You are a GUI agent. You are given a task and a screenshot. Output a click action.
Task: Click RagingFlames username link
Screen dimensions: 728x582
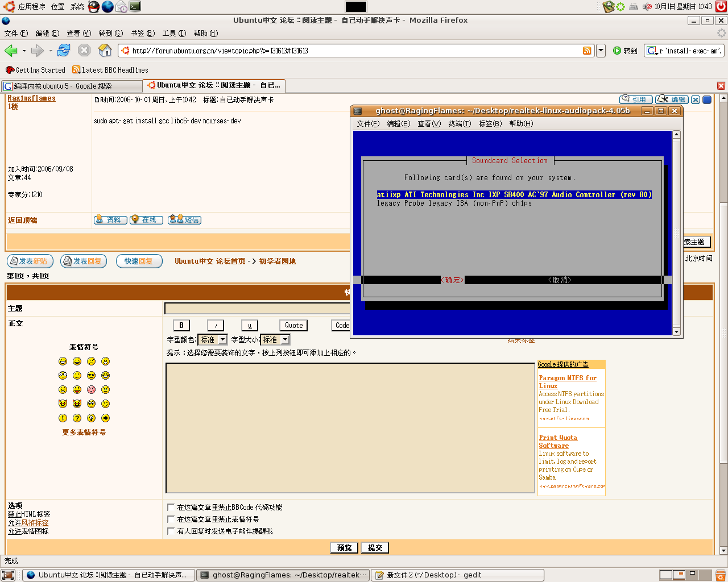pos(31,98)
